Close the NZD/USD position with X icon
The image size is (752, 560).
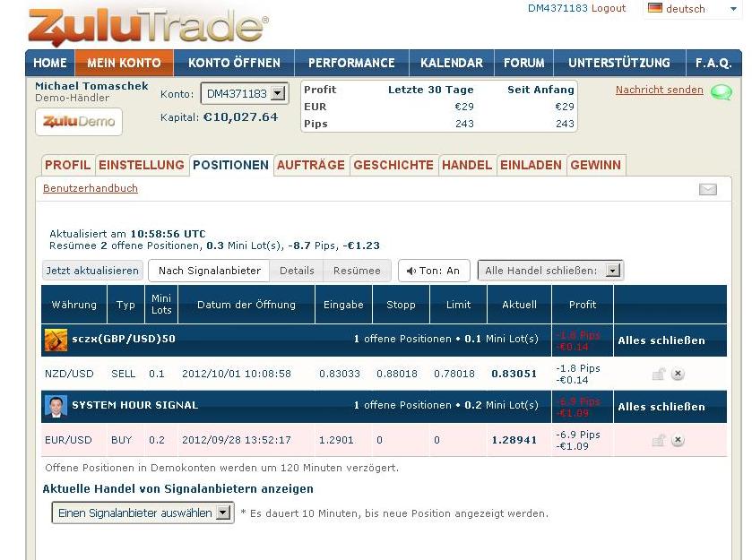678,375
